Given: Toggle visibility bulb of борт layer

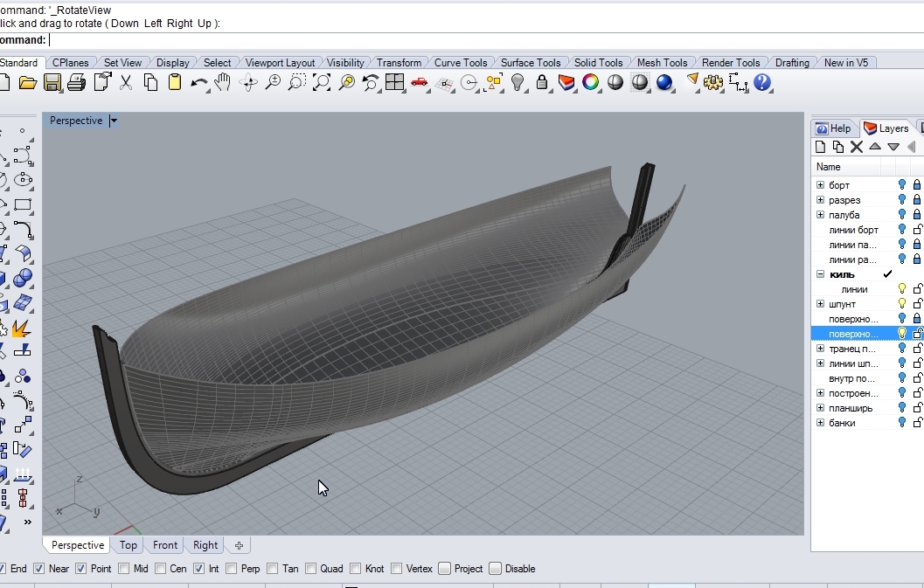Looking at the screenshot, I should [x=902, y=185].
